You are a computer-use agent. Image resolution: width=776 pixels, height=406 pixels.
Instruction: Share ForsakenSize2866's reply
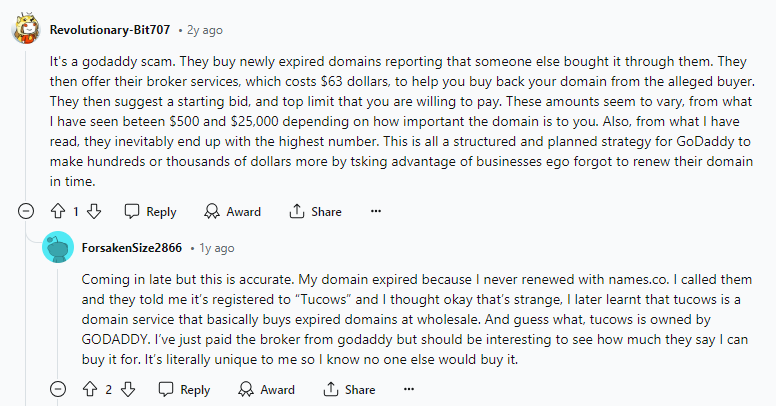click(349, 390)
